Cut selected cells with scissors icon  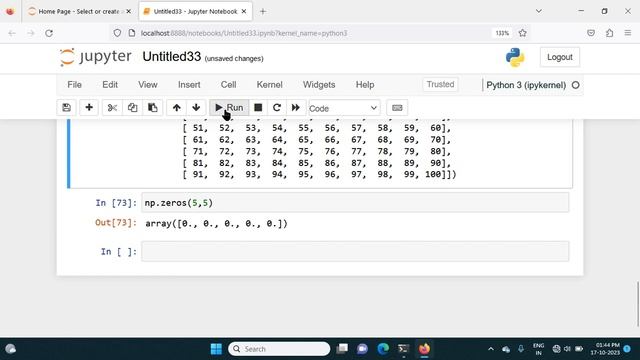(112, 108)
